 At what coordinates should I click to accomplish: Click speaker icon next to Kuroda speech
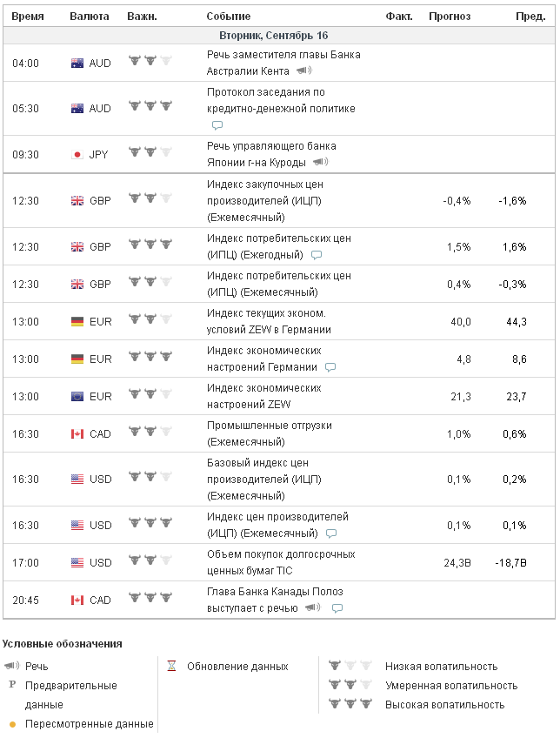pos(321,162)
